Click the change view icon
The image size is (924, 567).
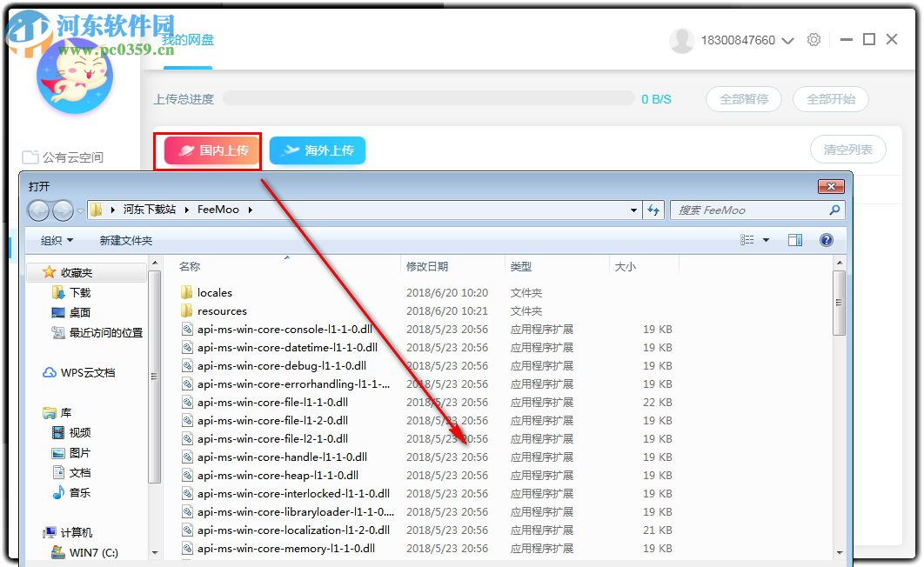[x=747, y=240]
